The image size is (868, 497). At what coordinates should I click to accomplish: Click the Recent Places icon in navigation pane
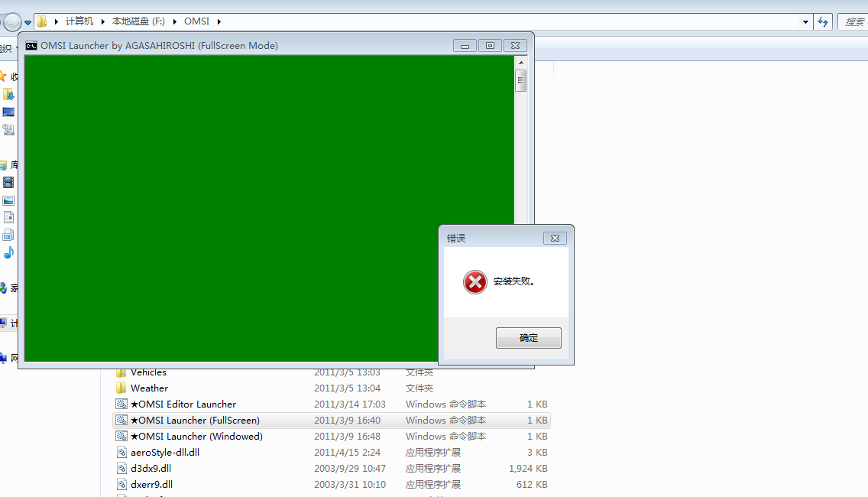point(8,130)
